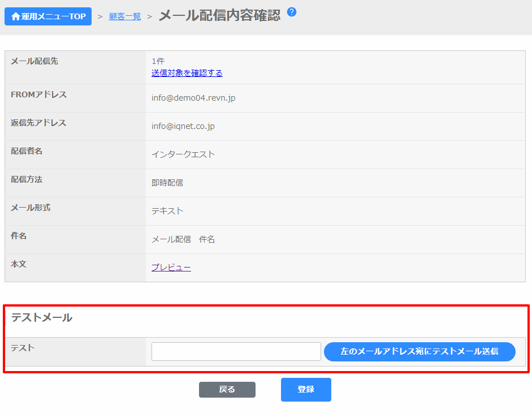Image resolution: width=532 pixels, height=418 pixels.
Task: Click the reply address info@iqnet.co.jp
Action: pos(183,126)
